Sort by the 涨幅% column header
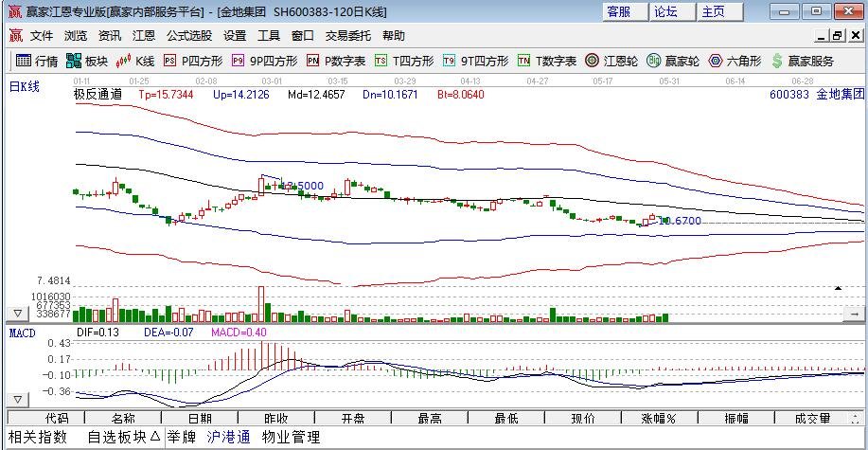Screen dimensions: 868x450 point(660,419)
